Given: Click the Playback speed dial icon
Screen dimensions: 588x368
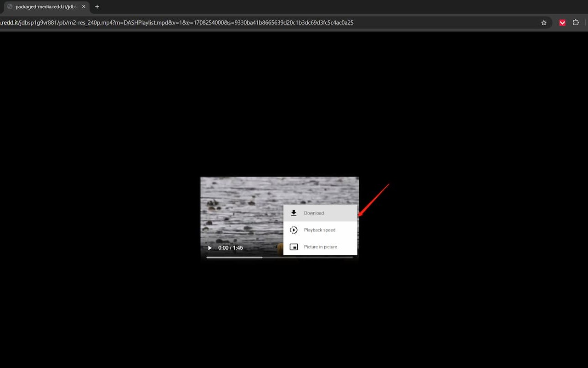Looking at the screenshot, I should (294, 230).
